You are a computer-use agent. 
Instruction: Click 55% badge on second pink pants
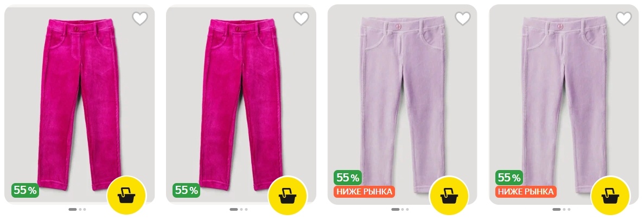pos(187,190)
